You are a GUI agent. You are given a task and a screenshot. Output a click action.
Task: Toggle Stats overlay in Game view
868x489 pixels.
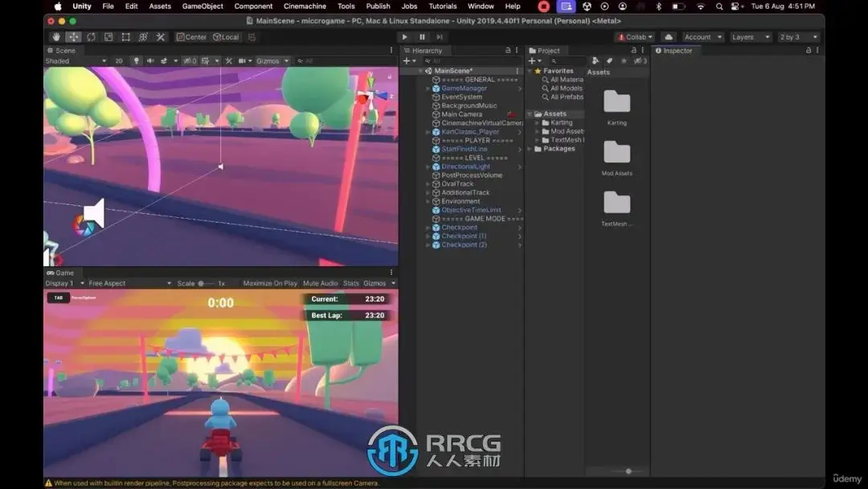pyautogui.click(x=351, y=283)
